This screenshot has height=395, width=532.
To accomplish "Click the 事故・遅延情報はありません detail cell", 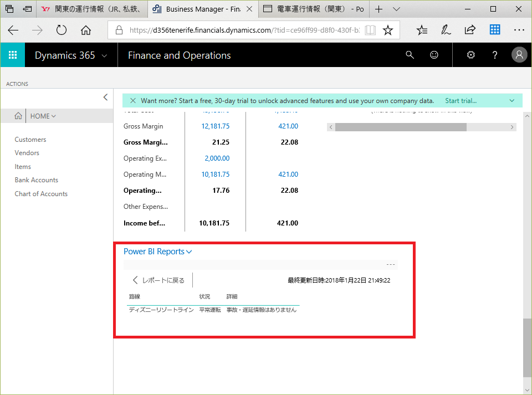I will point(262,310).
